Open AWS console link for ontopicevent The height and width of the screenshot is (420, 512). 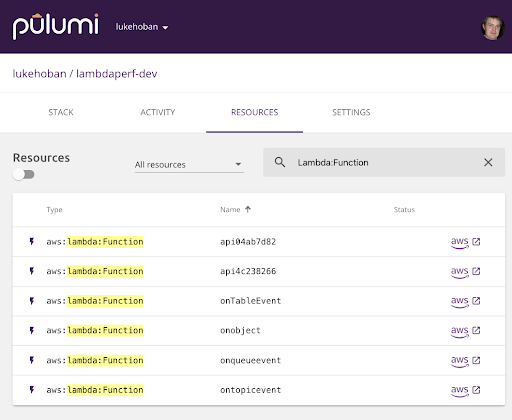466,390
